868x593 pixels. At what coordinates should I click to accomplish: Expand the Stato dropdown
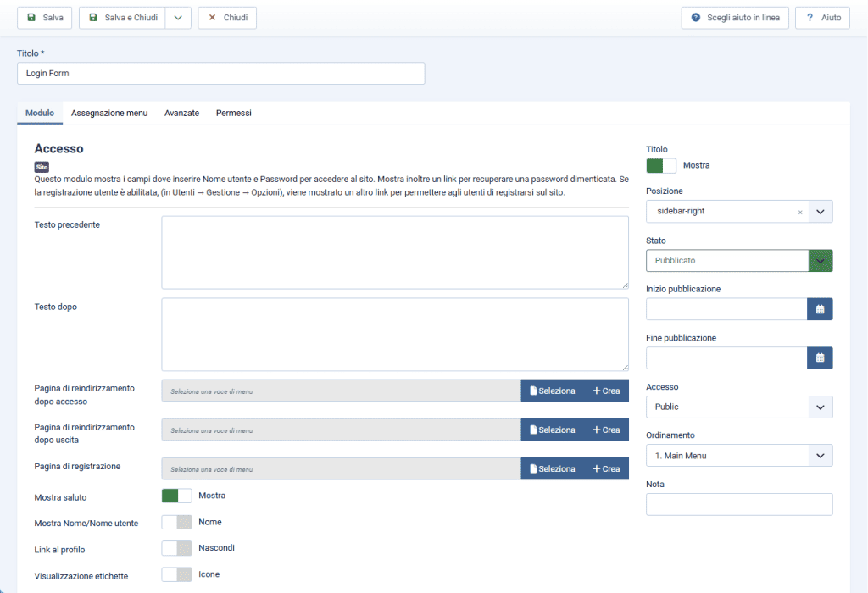[x=738, y=260]
